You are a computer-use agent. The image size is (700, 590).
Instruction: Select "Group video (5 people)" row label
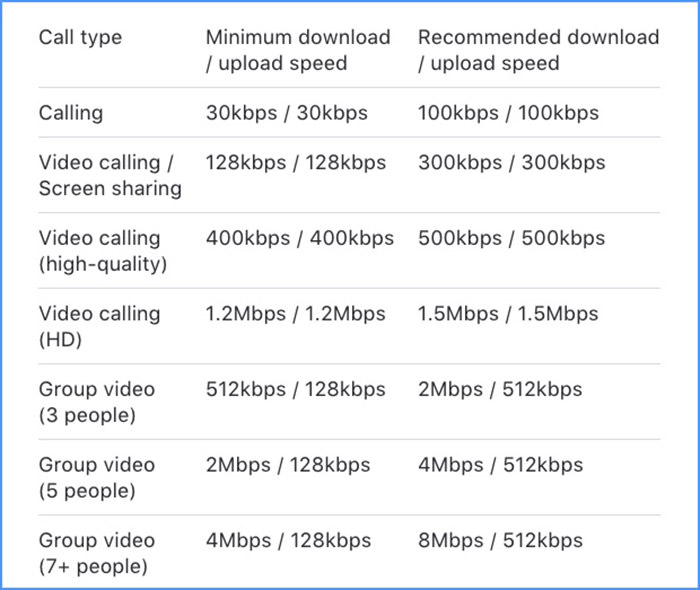click(97, 478)
